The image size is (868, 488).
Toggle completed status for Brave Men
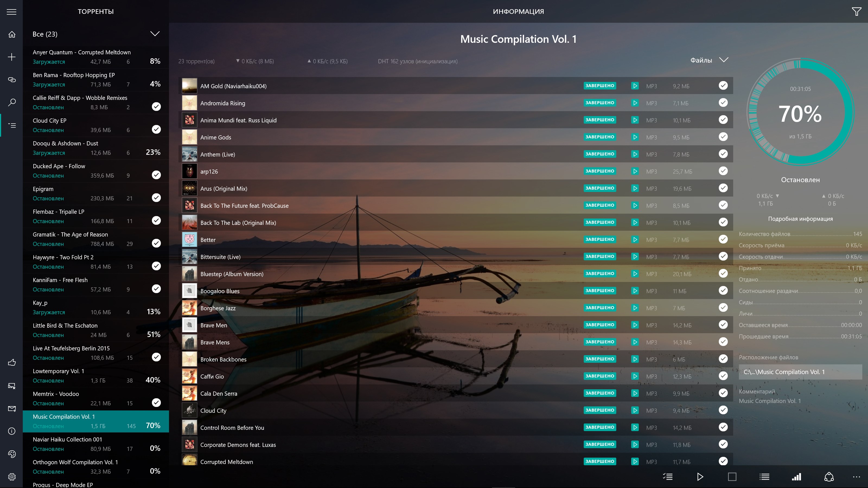[723, 325]
